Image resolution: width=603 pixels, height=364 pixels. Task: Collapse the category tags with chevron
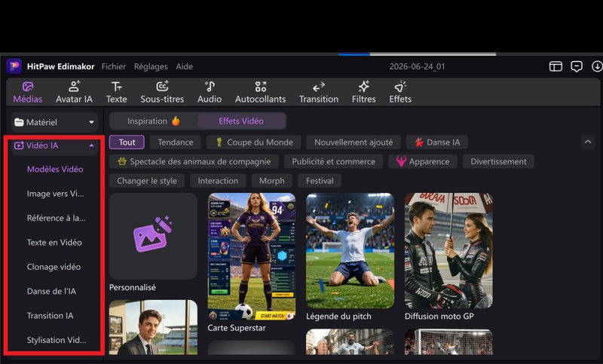(588, 142)
